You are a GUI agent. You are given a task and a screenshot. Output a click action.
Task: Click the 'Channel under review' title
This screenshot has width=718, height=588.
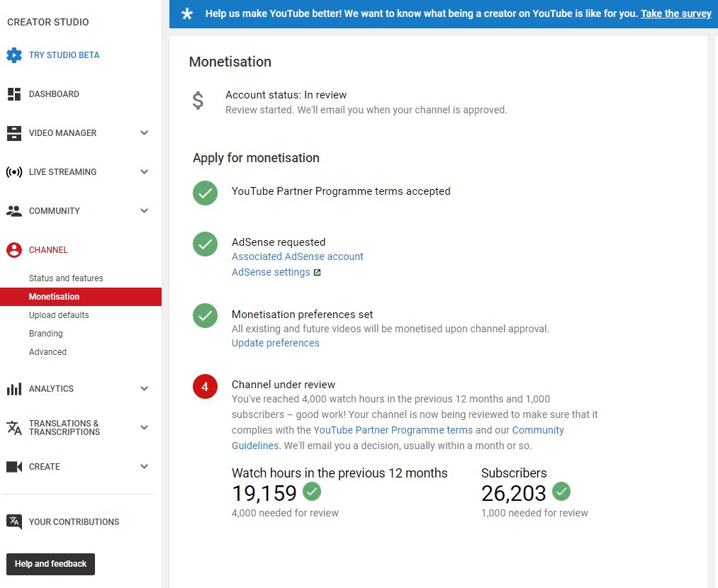pos(283,385)
